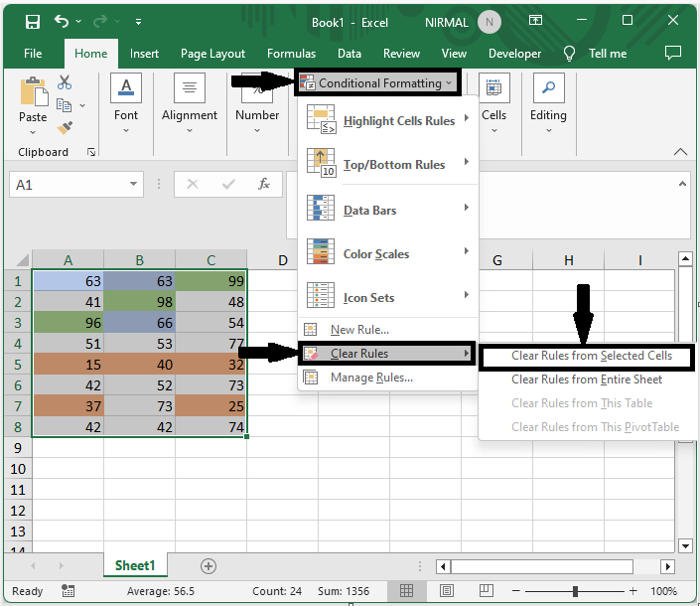Click the zoom in plus button
The image size is (700, 606).
click(x=632, y=591)
